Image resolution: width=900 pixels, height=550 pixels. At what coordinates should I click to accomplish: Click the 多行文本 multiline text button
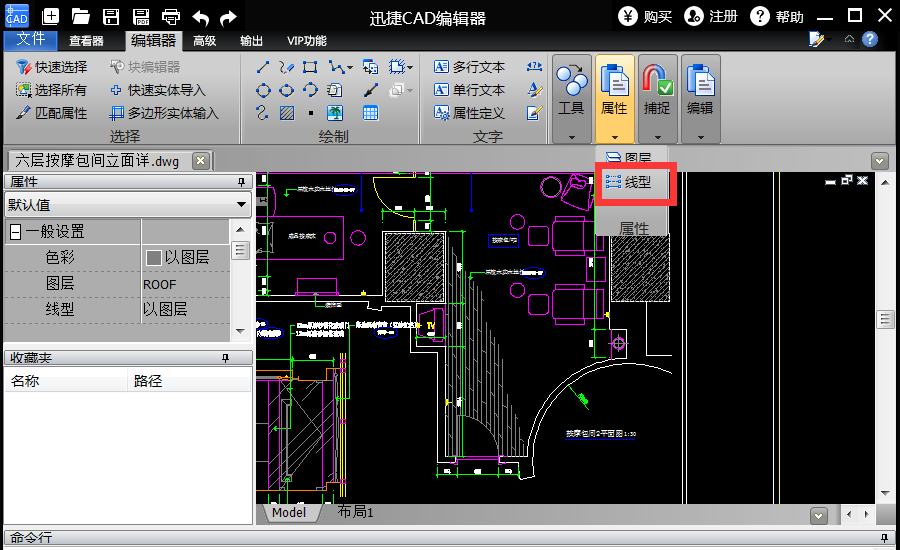[x=469, y=67]
